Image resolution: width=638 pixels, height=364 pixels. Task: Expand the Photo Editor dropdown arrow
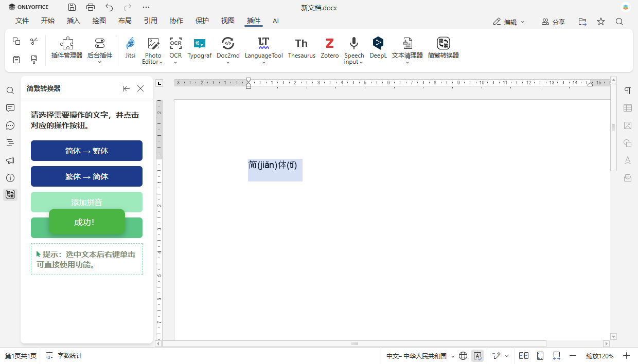pyautogui.click(x=161, y=62)
